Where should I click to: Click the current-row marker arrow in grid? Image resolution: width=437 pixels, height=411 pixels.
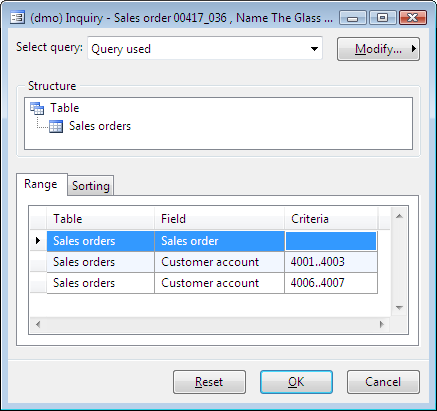click(x=38, y=240)
